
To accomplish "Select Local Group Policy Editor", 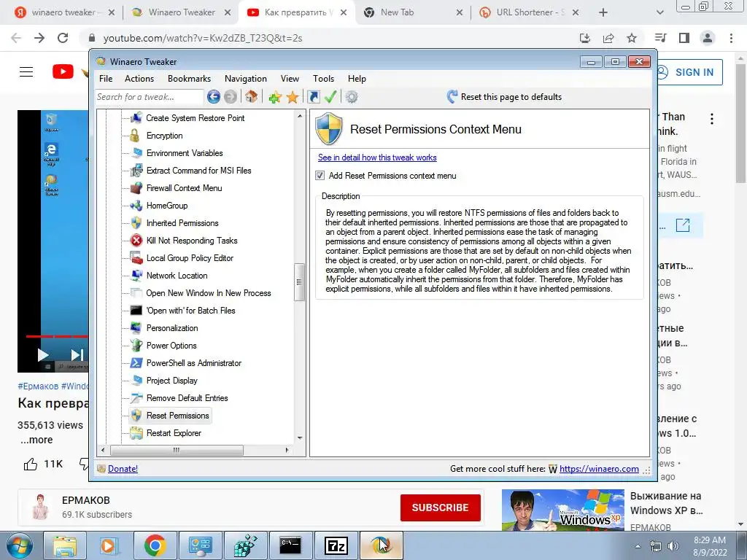I will coord(190,258).
